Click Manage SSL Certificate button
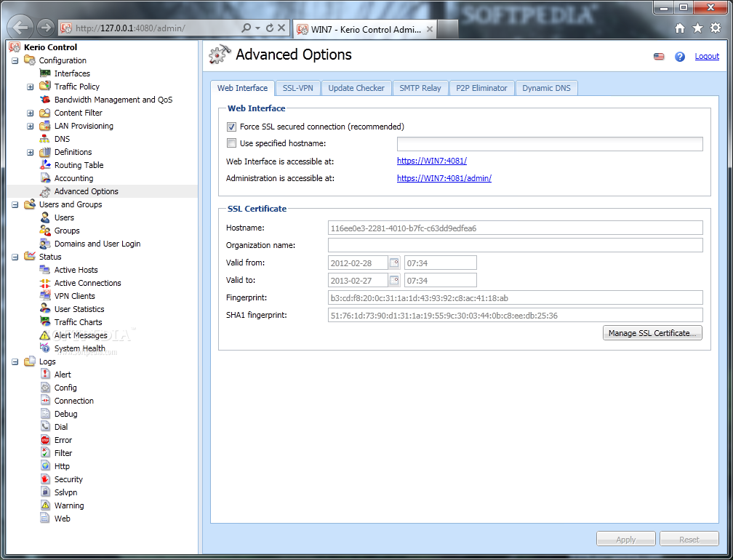The image size is (733, 560). pyautogui.click(x=652, y=333)
